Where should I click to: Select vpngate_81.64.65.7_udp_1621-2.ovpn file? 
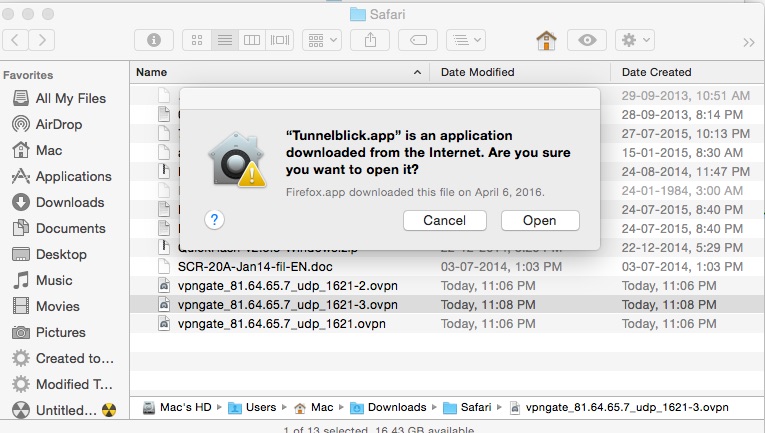point(287,286)
